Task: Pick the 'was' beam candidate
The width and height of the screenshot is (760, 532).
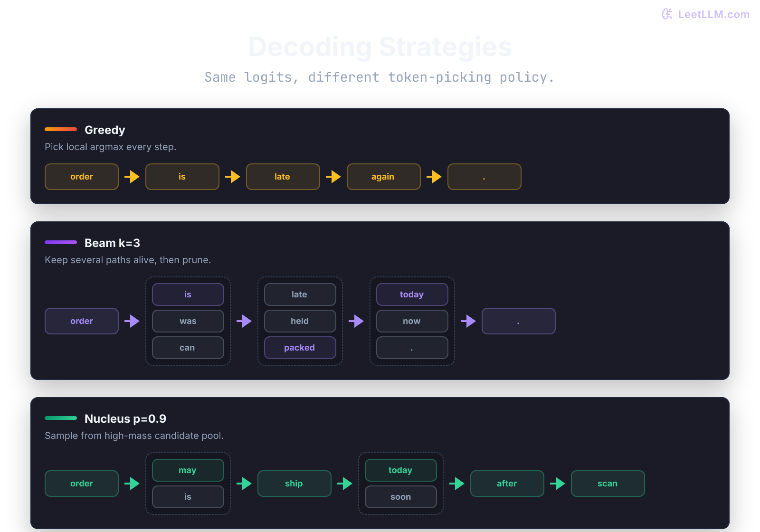Action: pos(188,321)
